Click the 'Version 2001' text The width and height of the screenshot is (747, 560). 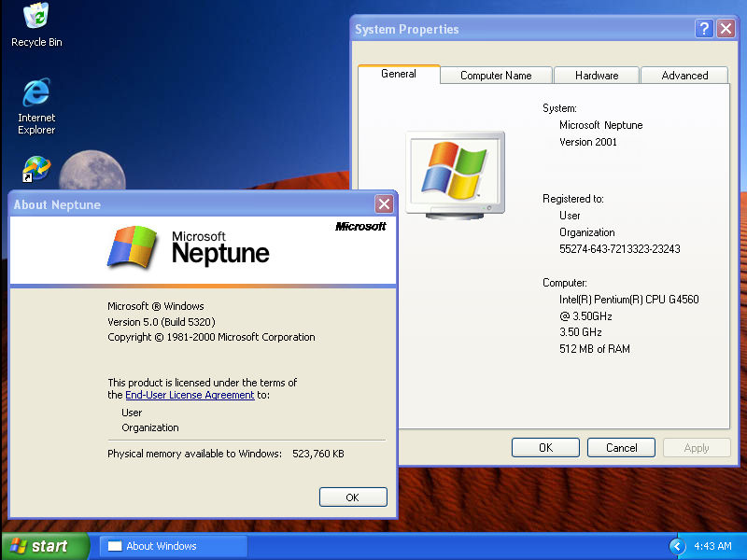pos(588,142)
